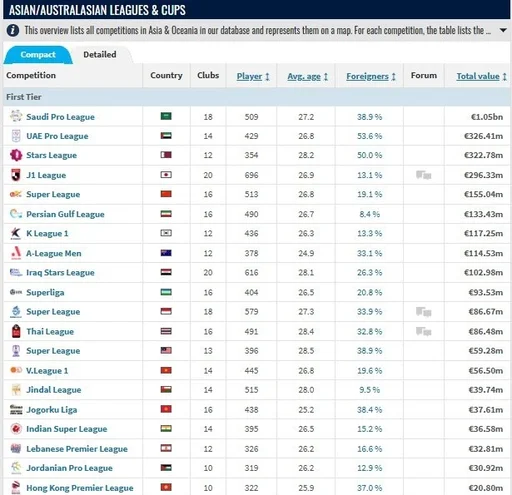Open the UAE Pro League link
This screenshot has width=512, height=495.
(x=57, y=136)
